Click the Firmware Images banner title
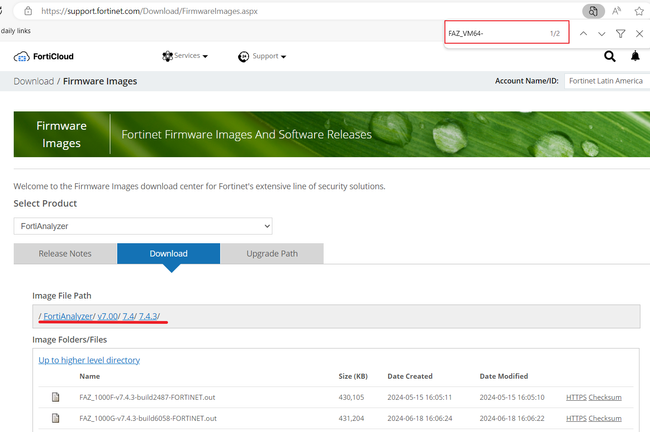 click(x=61, y=134)
